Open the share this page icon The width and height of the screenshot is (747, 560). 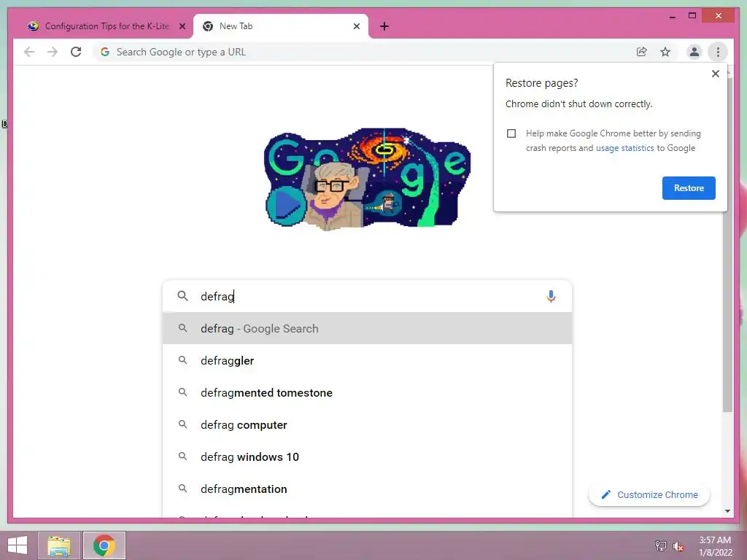pos(642,52)
